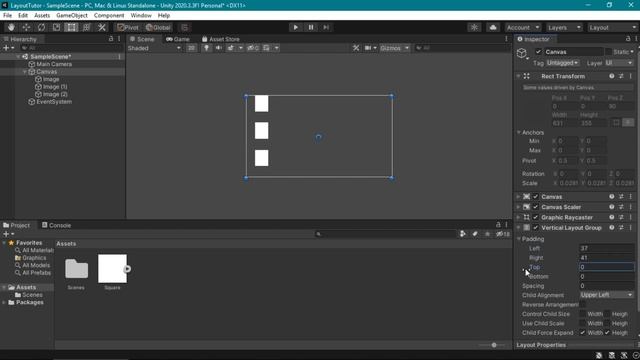Select the Scale tool
Viewport: 640px width, 360px height.
pyautogui.click(x=56, y=27)
